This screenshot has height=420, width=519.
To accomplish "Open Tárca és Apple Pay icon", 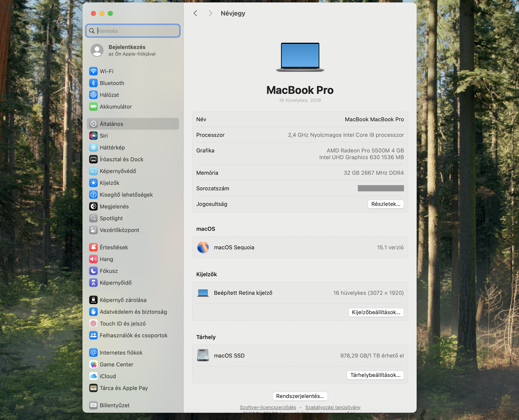I will point(93,388).
